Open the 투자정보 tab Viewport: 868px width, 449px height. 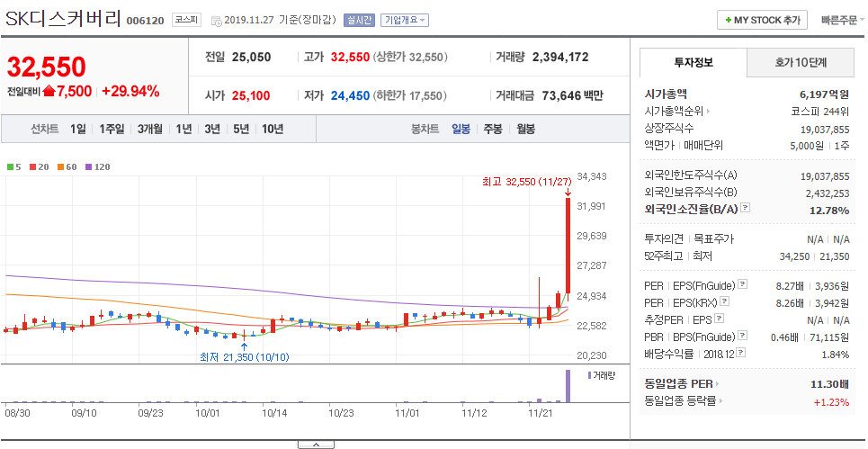pyautogui.click(x=694, y=63)
